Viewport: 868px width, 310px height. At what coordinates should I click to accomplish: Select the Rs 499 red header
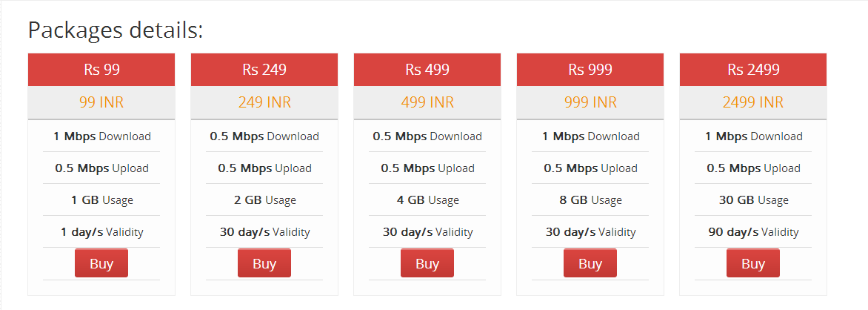coord(427,70)
